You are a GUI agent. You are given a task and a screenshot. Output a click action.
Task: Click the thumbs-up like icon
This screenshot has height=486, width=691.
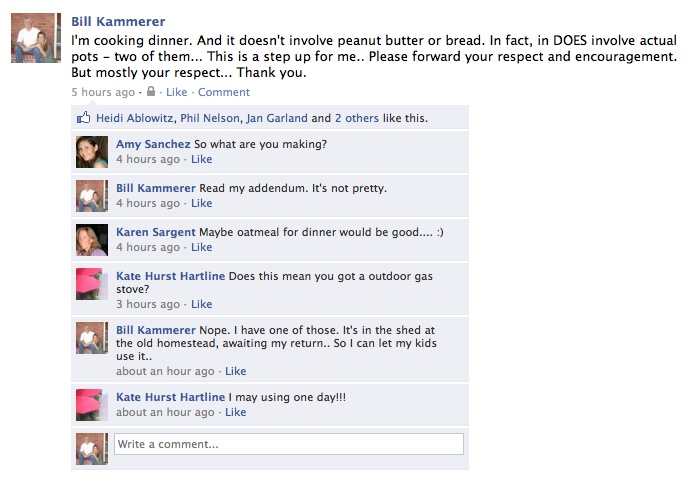pos(84,118)
